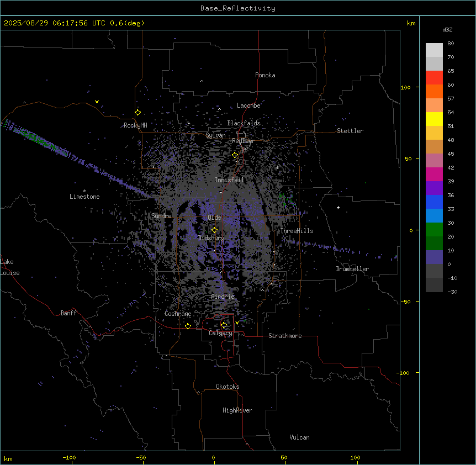The height and width of the screenshot is (465, 476).
Task: Click the Banff town label
Action: (x=68, y=313)
